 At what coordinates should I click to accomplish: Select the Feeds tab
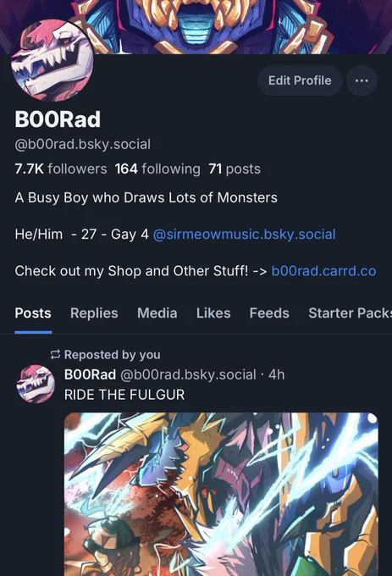tap(269, 313)
